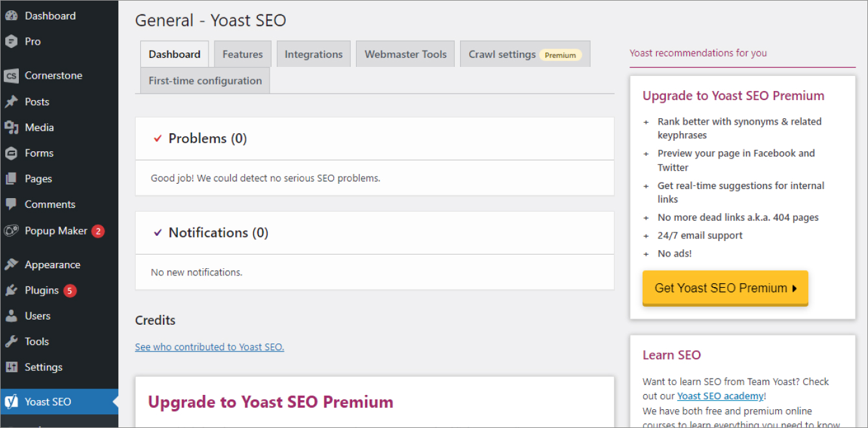Screen dimensions: 868x428
Task: Open See who contributed to Yoast SEO link
Action: tap(209, 347)
